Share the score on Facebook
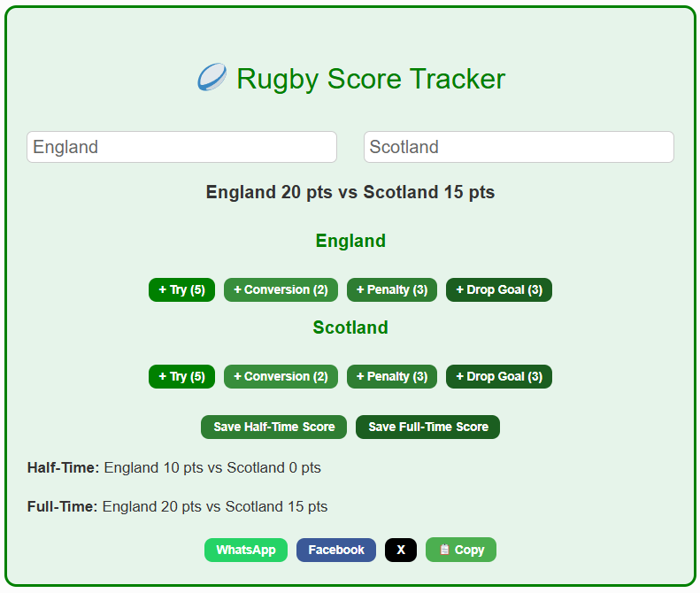This screenshot has width=700, height=593. 336,550
